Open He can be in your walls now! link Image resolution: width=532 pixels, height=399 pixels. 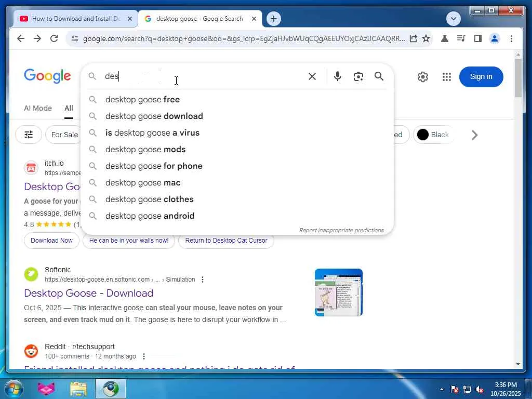pyautogui.click(x=129, y=241)
